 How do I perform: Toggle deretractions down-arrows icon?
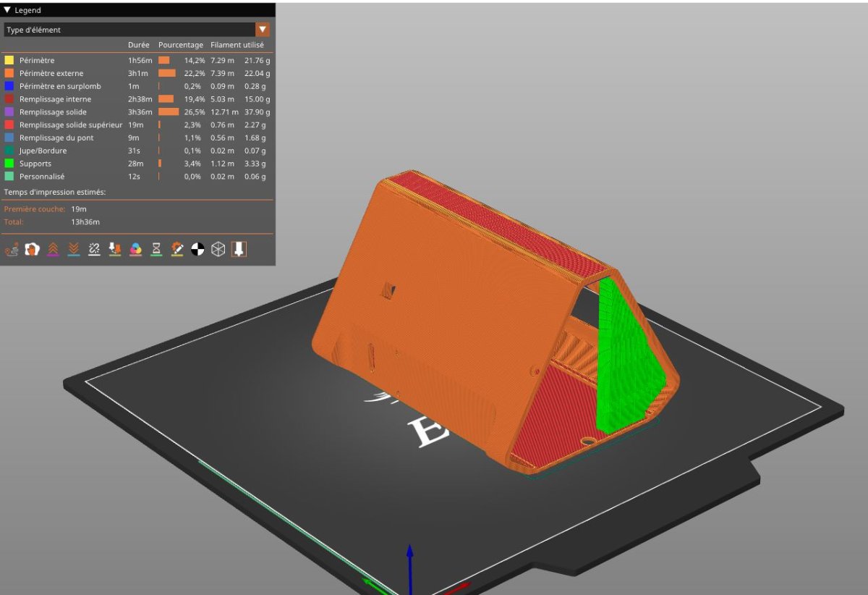[x=74, y=249]
